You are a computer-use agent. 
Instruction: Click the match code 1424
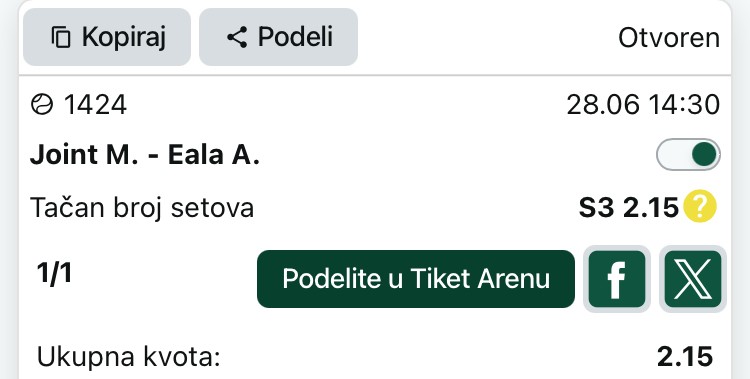[x=95, y=105]
